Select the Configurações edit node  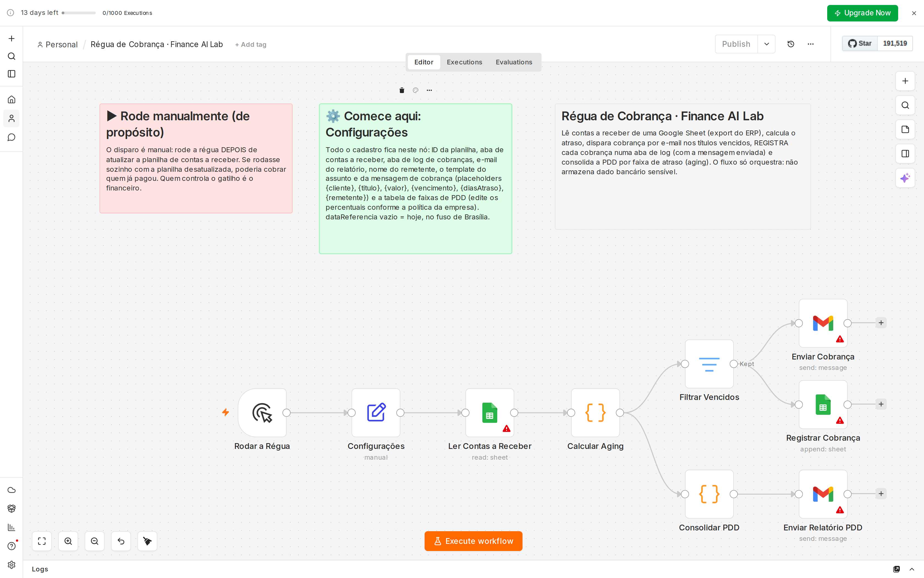376,413
